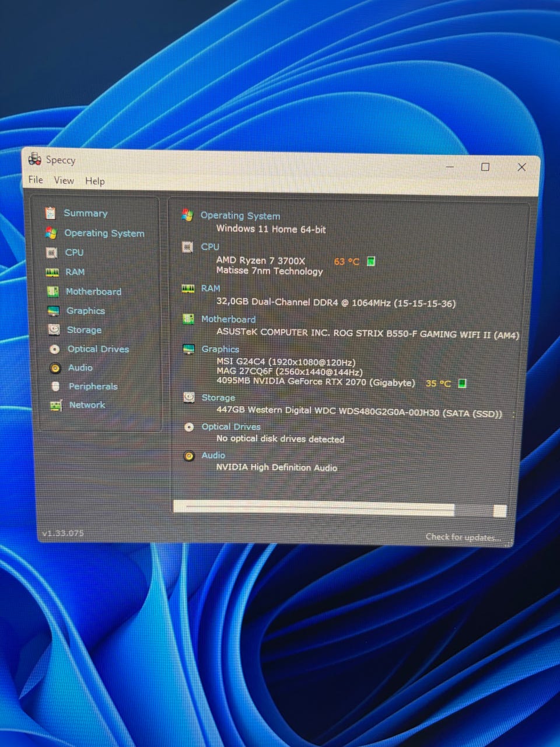This screenshot has height=747, width=560.
Task: Select RAM in the sidebar list
Action: (75, 272)
